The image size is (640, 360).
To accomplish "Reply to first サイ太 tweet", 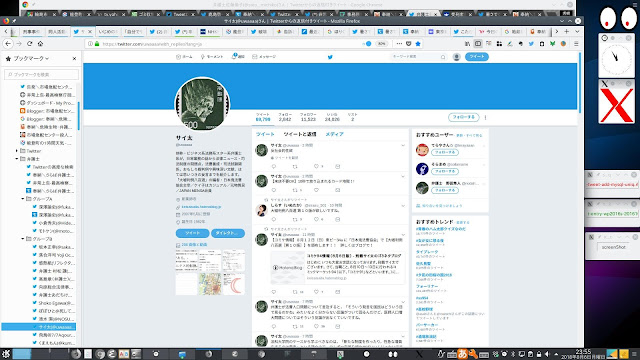I will 274,167.
